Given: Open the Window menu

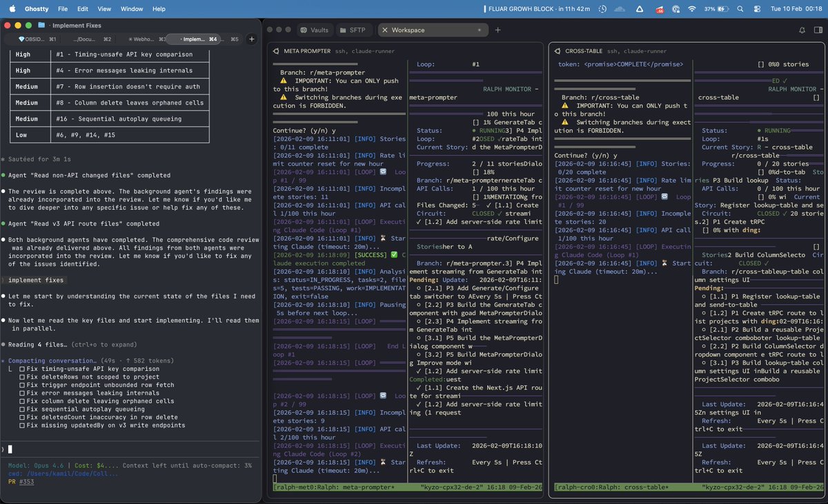Looking at the screenshot, I should click(132, 9).
